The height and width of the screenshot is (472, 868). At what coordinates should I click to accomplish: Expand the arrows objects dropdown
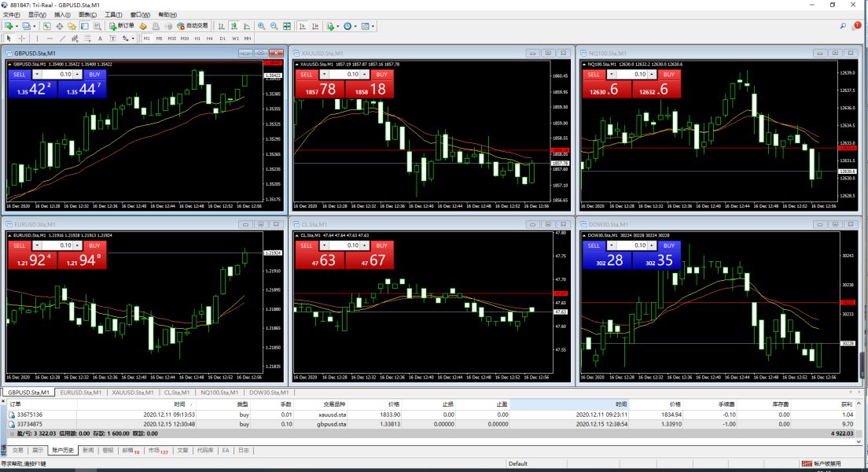click(x=133, y=39)
